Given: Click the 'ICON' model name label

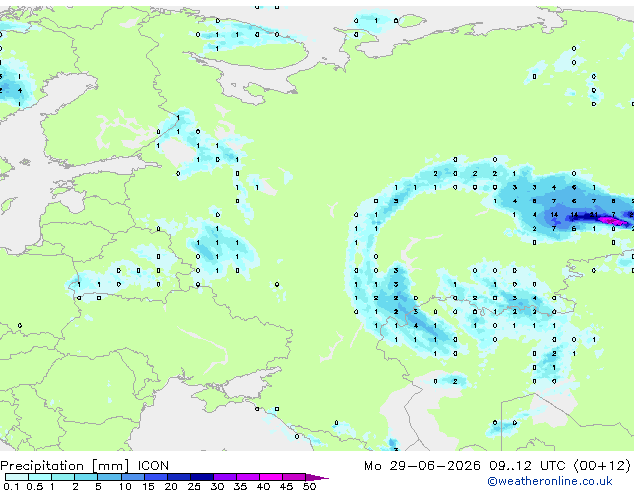Looking at the screenshot, I should coord(153,466).
